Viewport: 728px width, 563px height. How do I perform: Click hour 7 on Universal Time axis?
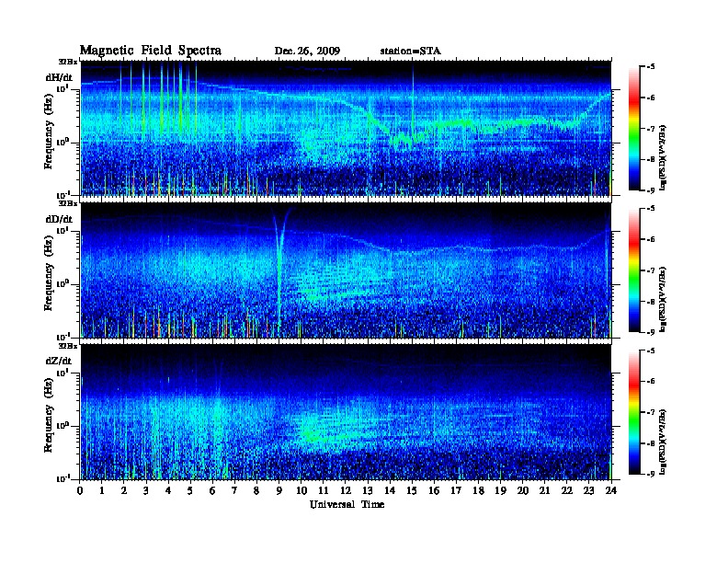pyautogui.click(x=234, y=490)
